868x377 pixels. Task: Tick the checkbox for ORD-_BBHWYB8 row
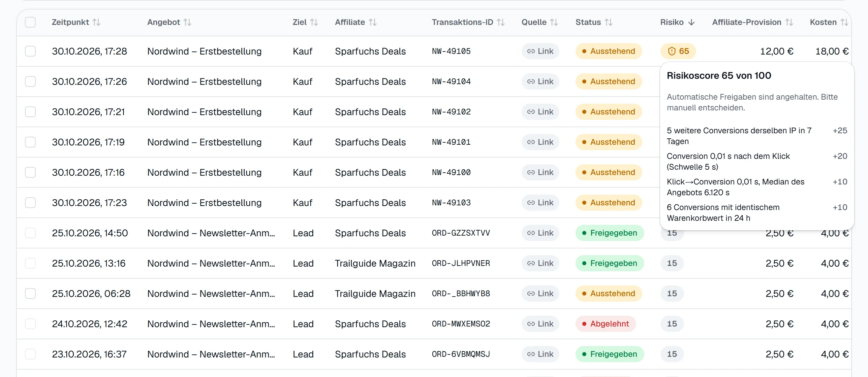(x=30, y=294)
